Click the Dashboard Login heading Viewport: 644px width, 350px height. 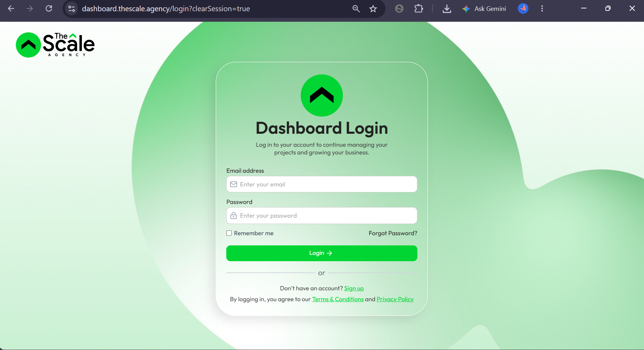(x=322, y=128)
